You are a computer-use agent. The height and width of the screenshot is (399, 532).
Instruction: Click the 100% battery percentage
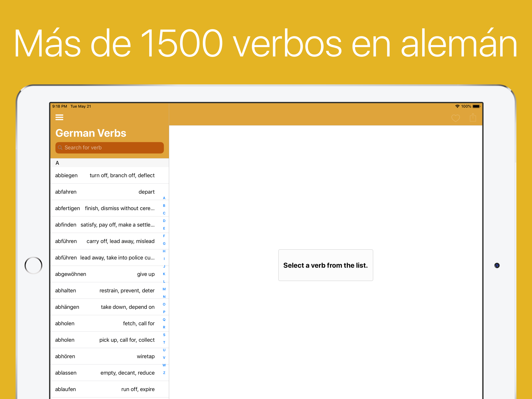(x=466, y=106)
